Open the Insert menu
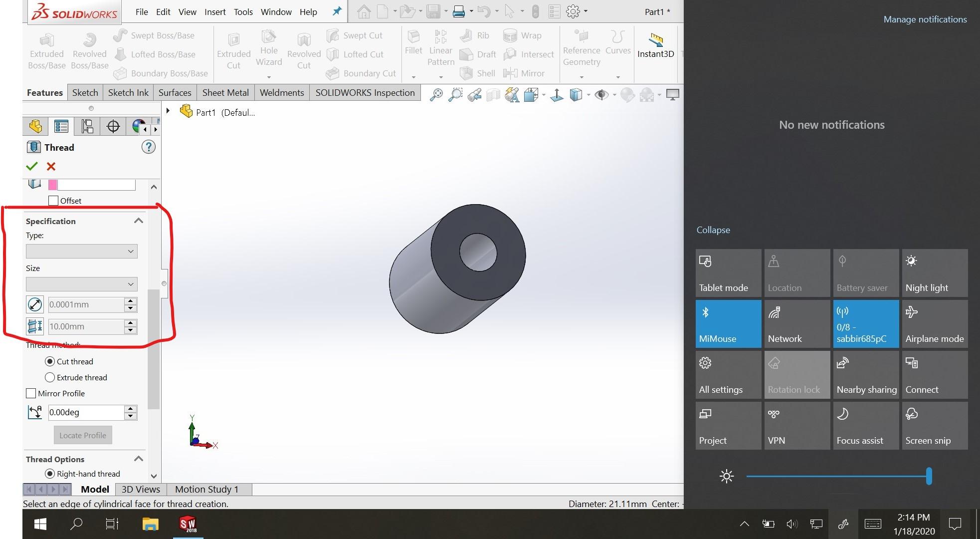 click(214, 11)
